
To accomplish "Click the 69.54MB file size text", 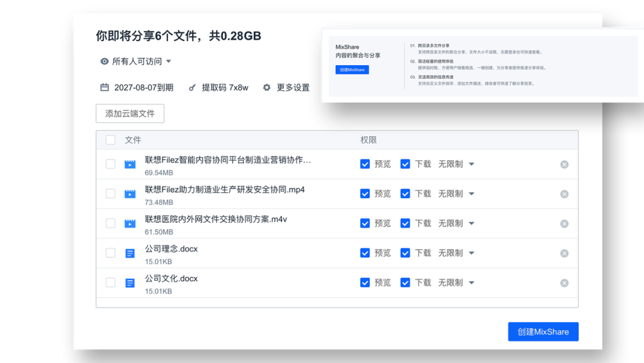I will coord(159,173).
